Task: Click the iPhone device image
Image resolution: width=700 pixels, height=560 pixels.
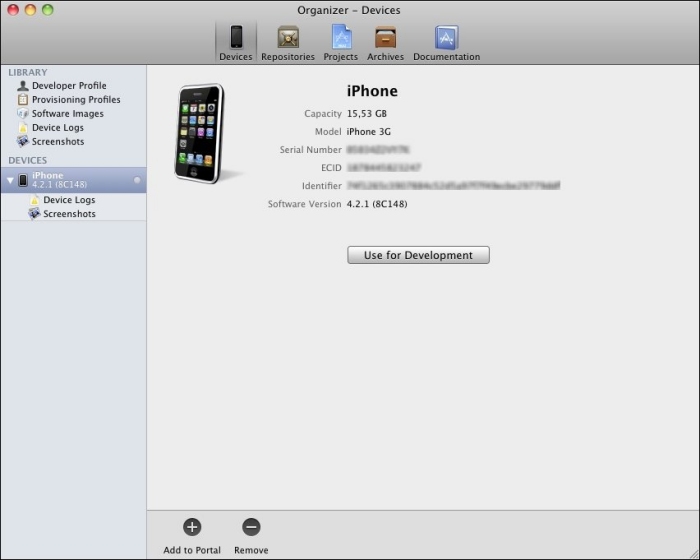Action: click(200, 133)
